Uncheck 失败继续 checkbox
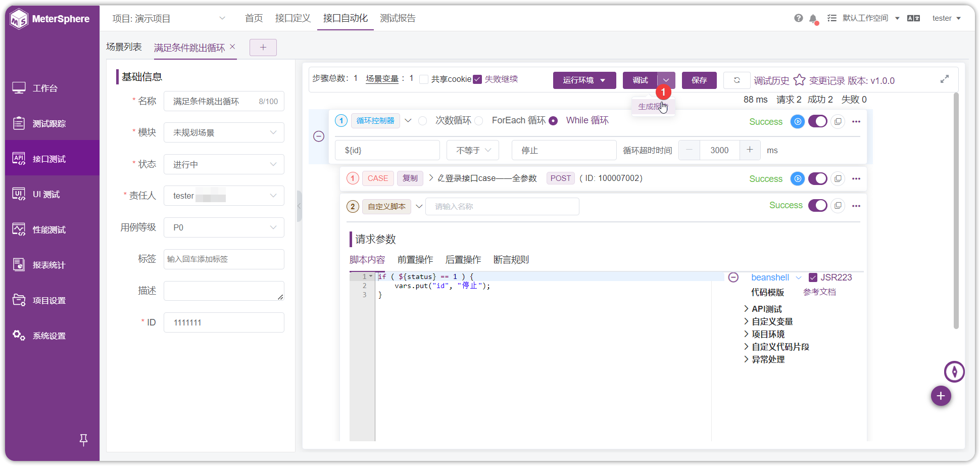Image resolution: width=980 pixels, height=466 pixels. pos(477,79)
